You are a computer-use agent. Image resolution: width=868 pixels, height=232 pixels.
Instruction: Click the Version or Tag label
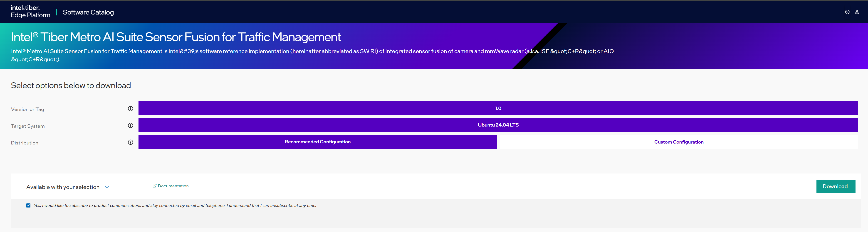[28, 109]
